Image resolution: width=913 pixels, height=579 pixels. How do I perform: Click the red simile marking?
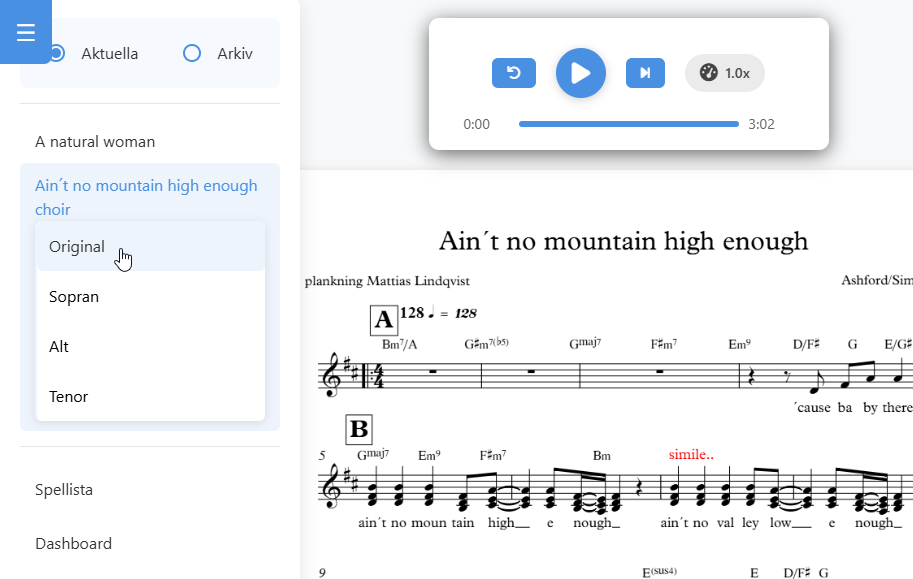[x=691, y=454]
